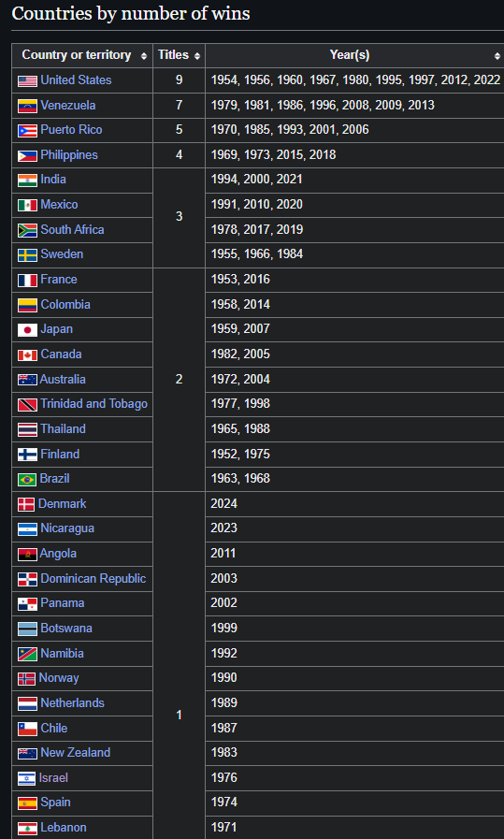The height and width of the screenshot is (839, 504).
Task: Follow the Australia country link
Action: click(x=63, y=379)
